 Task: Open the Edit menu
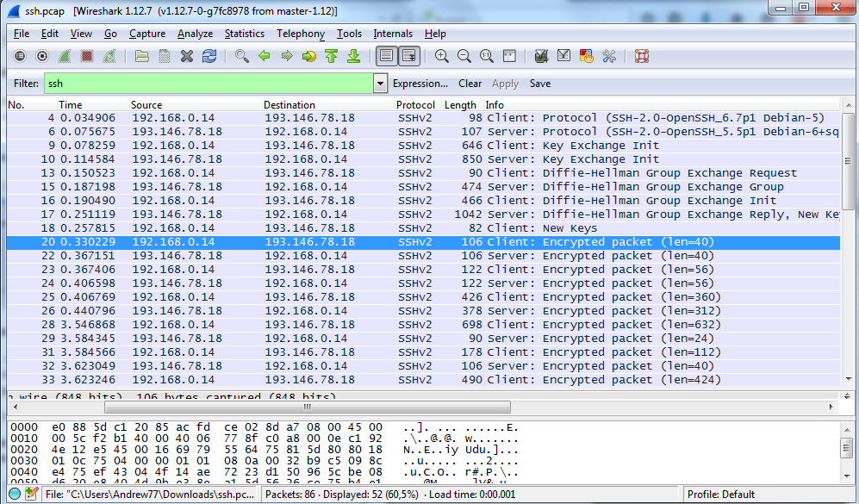coord(50,34)
